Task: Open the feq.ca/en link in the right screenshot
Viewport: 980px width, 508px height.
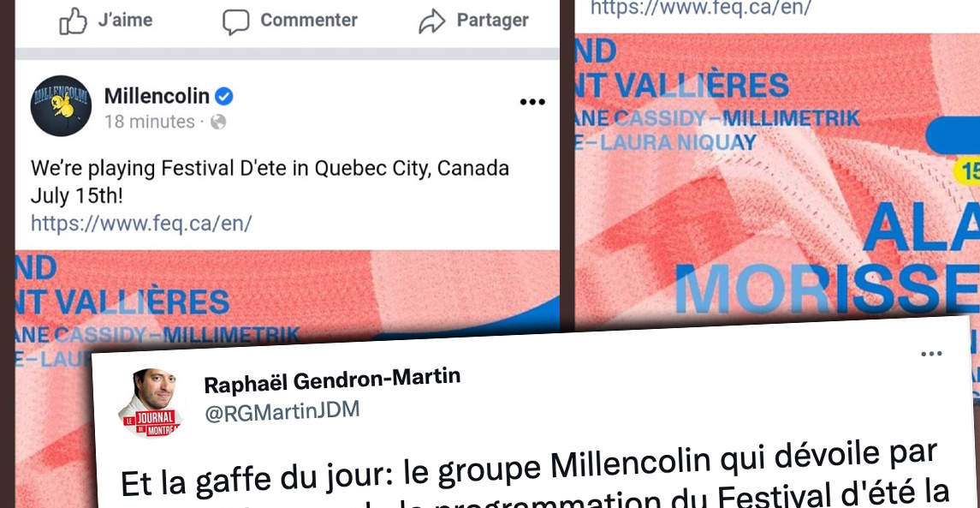Action: pyautogui.click(x=701, y=8)
